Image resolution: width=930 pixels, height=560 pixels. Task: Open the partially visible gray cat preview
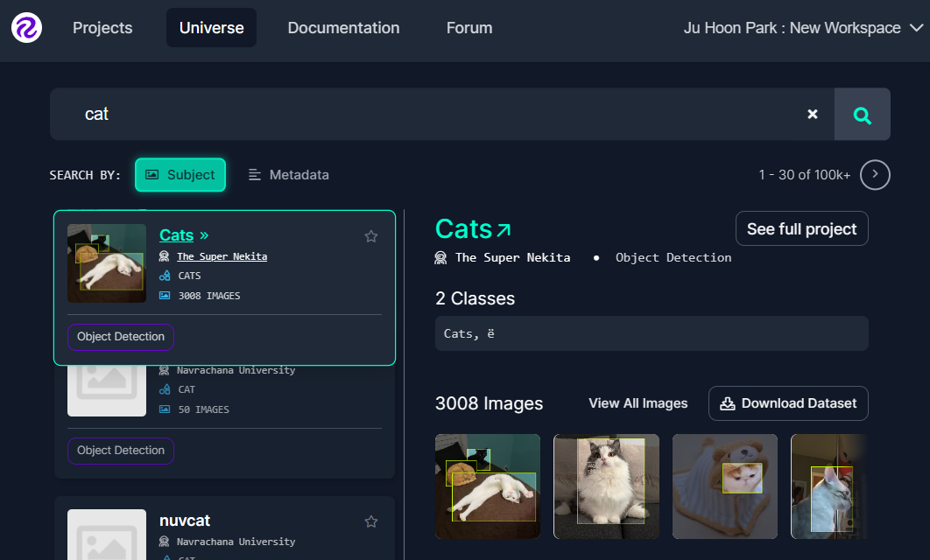829,486
